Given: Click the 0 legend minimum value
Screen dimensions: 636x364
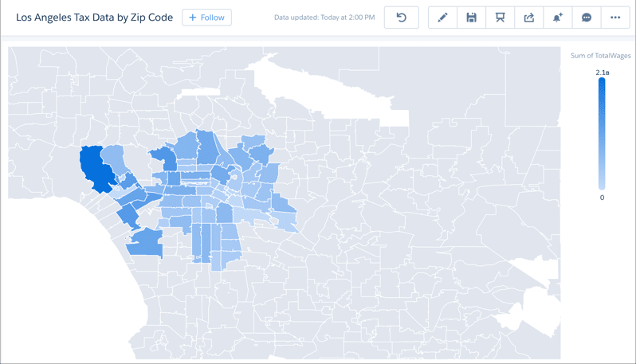Looking at the screenshot, I should [x=602, y=198].
